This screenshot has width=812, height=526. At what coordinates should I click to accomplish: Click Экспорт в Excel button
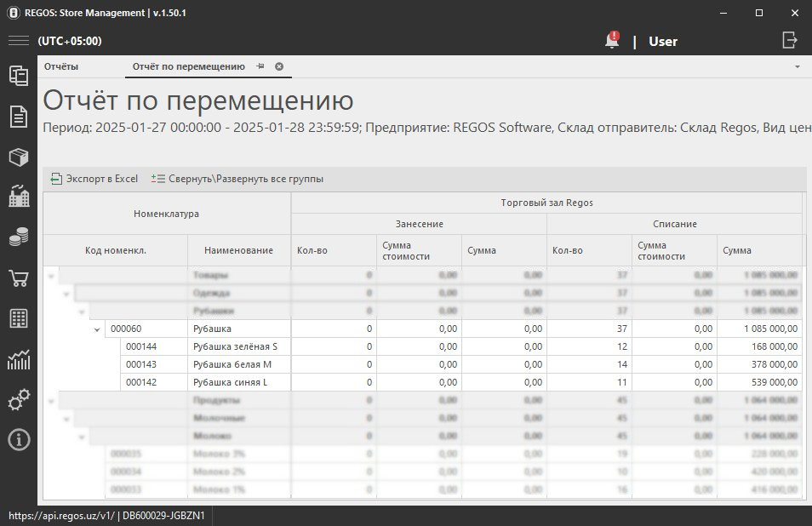click(x=94, y=179)
